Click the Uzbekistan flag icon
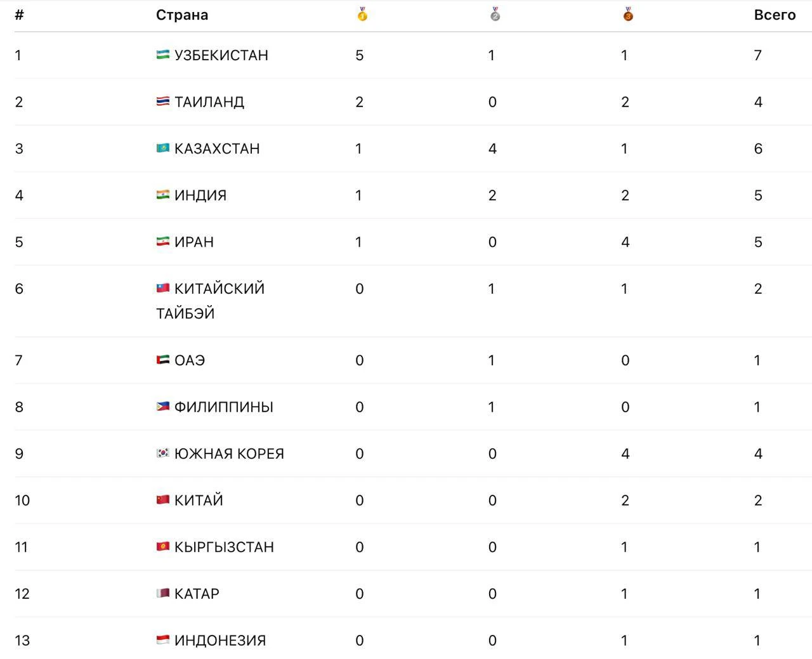Viewport: 812px width, 659px height. tap(163, 55)
